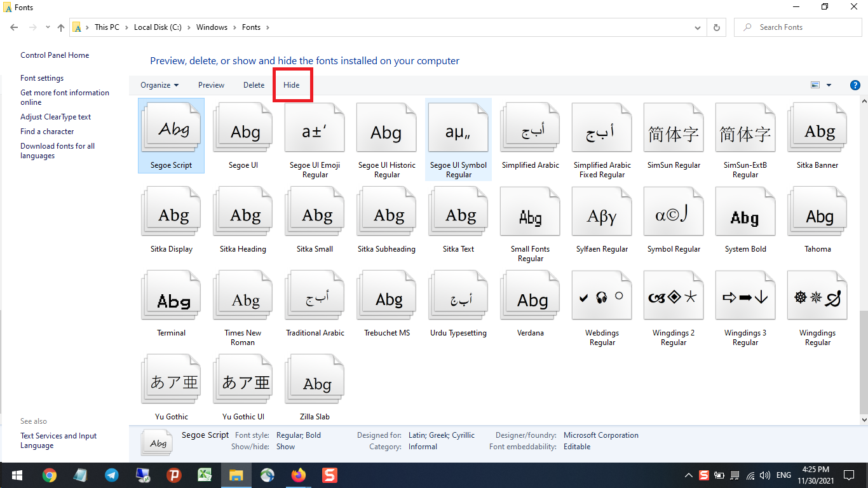
Task: Open Get more font information online
Action: pos(65,97)
